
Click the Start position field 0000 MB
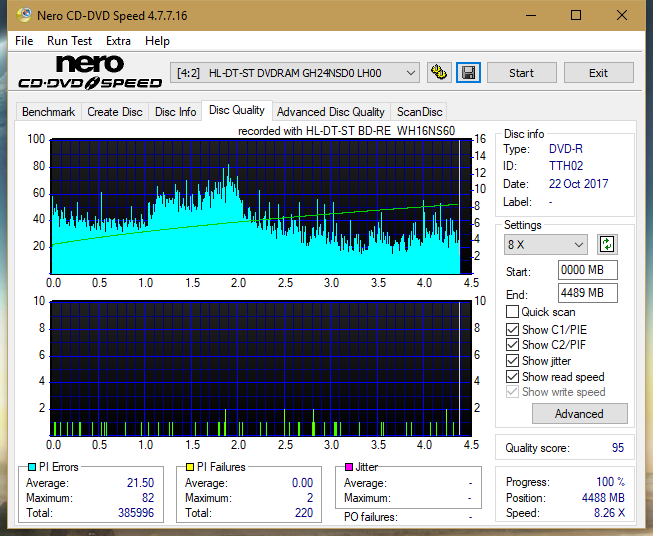point(588,270)
